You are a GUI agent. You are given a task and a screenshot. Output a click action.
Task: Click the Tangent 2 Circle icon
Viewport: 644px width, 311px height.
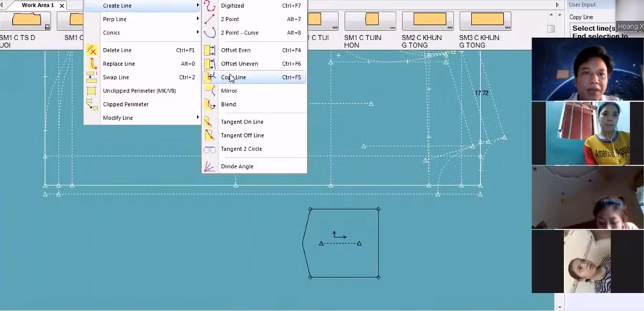[x=210, y=149]
